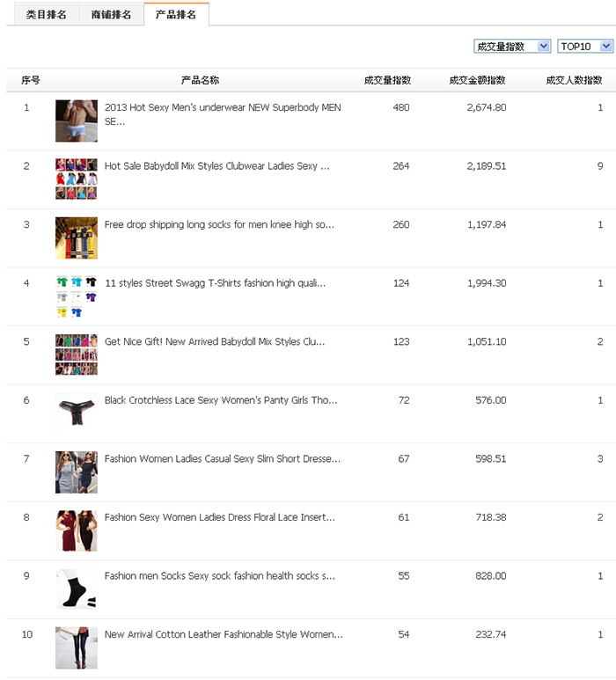Open the black lace panty thumbnail
This screenshot has height=680, width=616.
click(x=77, y=413)
